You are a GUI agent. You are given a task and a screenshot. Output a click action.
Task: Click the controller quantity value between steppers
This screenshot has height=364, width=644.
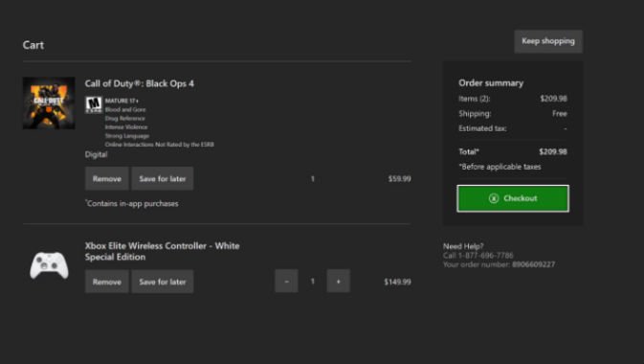313,282
